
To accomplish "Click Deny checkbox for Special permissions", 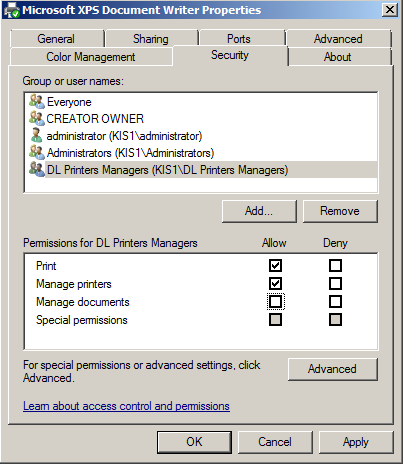I will click(x=335, y=320).
